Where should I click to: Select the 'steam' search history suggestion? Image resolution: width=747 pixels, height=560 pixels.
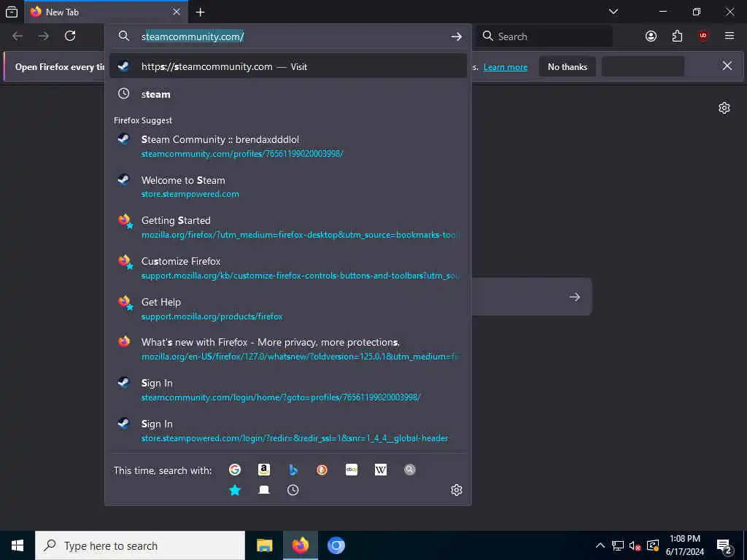point(287,94)
